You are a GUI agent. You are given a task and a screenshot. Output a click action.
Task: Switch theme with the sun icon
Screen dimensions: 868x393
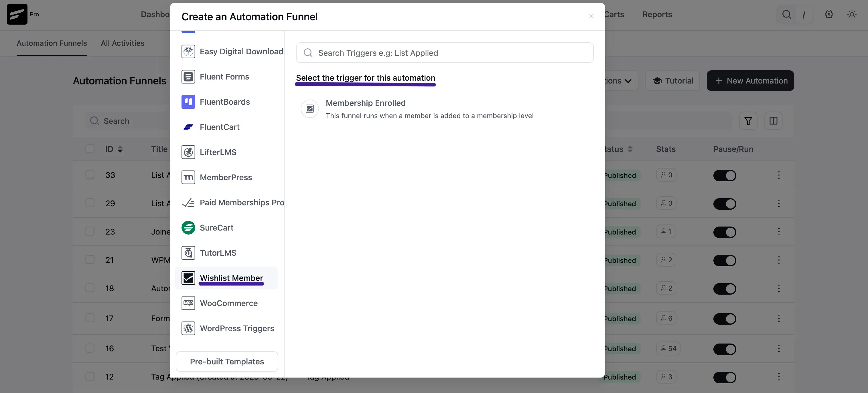tap(852, 15)
